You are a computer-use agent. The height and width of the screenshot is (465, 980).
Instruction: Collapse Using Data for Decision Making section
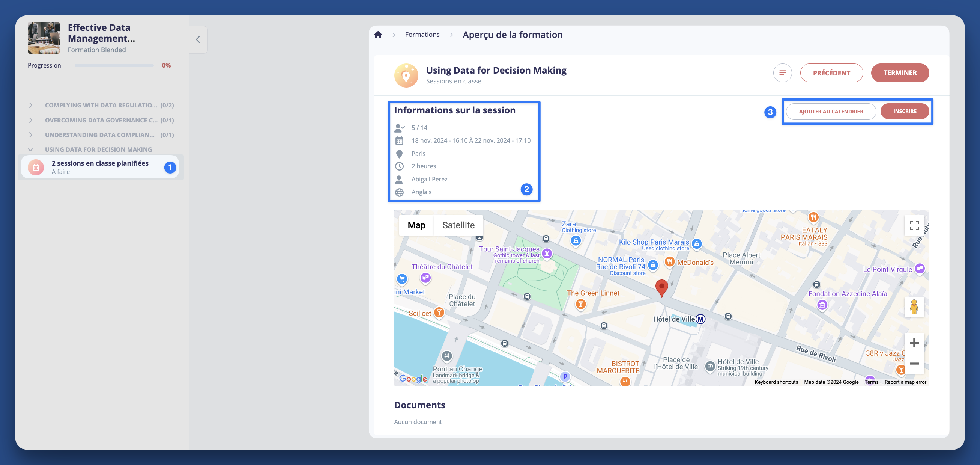pyautogui.click(x=30, y=149)
